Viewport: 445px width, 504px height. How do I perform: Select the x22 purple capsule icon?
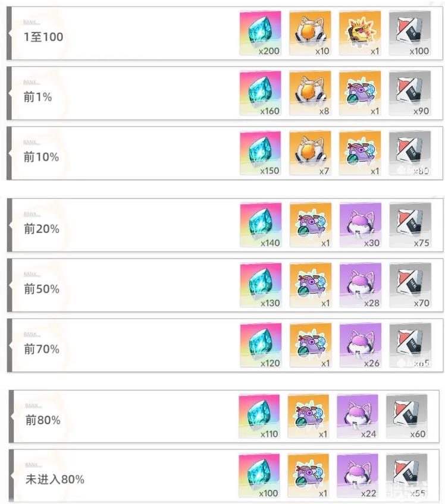pos(358,475)
